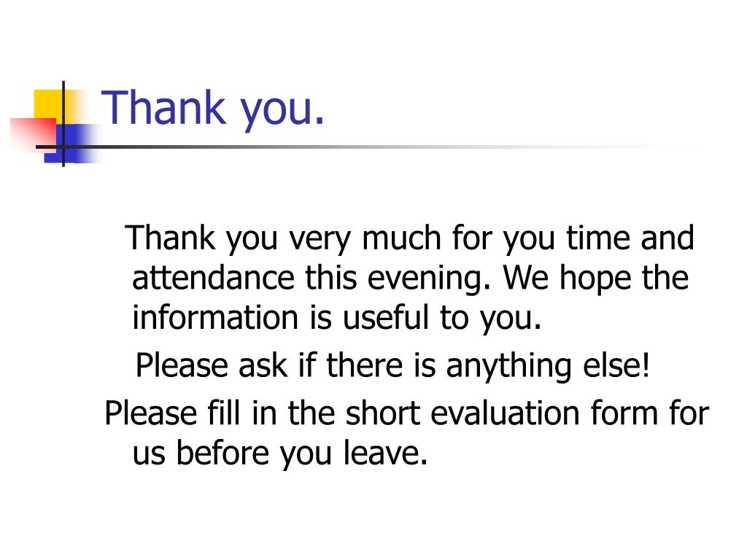The height and width of the screenshot is (560, 747).
Task: Select the "Thank you." slide title
Action: click(x=213, y=109)
